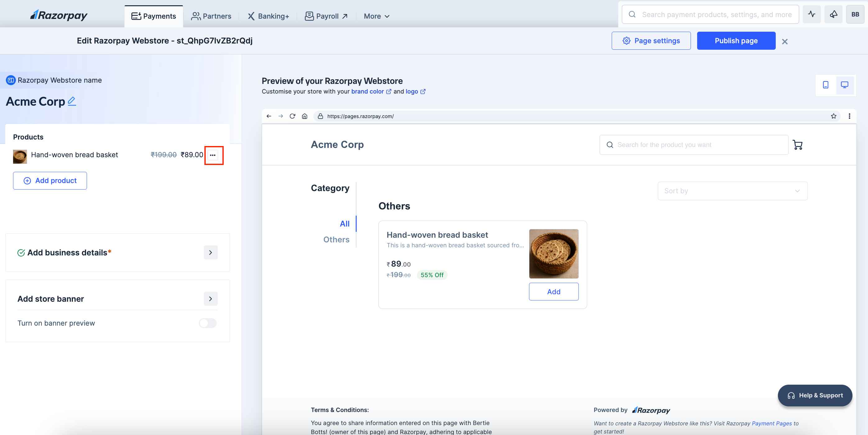Screen dimensions: 868x435
Task: Open preview browser vertical dots menu
Action: click(x=849, y=116)
